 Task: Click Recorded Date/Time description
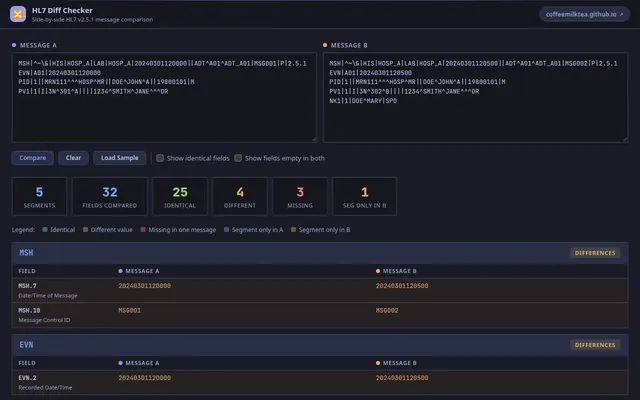pyautogui.click(x=45, y=388)
